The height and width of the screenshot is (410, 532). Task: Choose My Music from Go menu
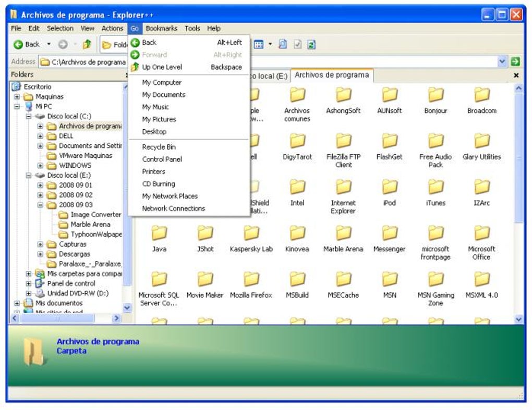[189, 107]
